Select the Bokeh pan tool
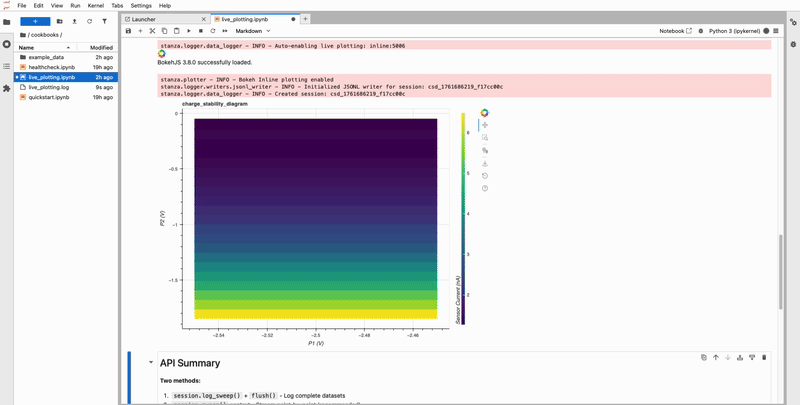Screen dimensions: 800x405 [x=485, y=125]
